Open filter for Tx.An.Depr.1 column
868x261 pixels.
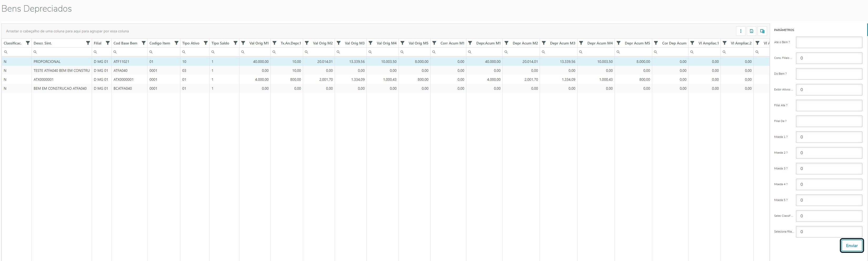click(x=274, y=43)
